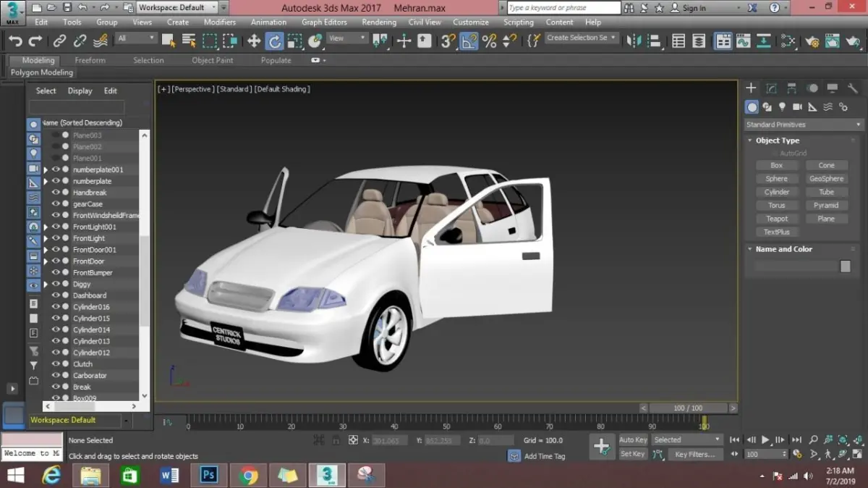Image resolution: width=868 pixels, height=488 pixels.
Task: Click the Key Filters button
Action: coord(694,454)
